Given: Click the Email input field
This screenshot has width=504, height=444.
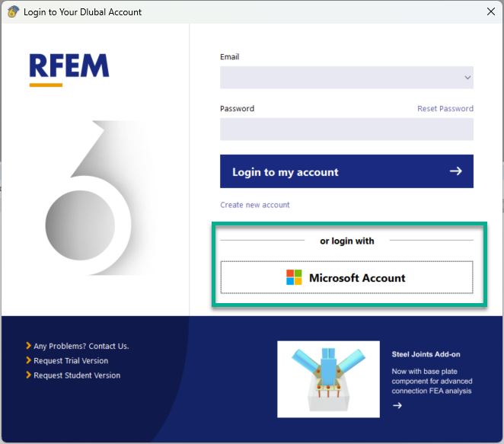Looking at the screenshot, I should pos(346,78).
